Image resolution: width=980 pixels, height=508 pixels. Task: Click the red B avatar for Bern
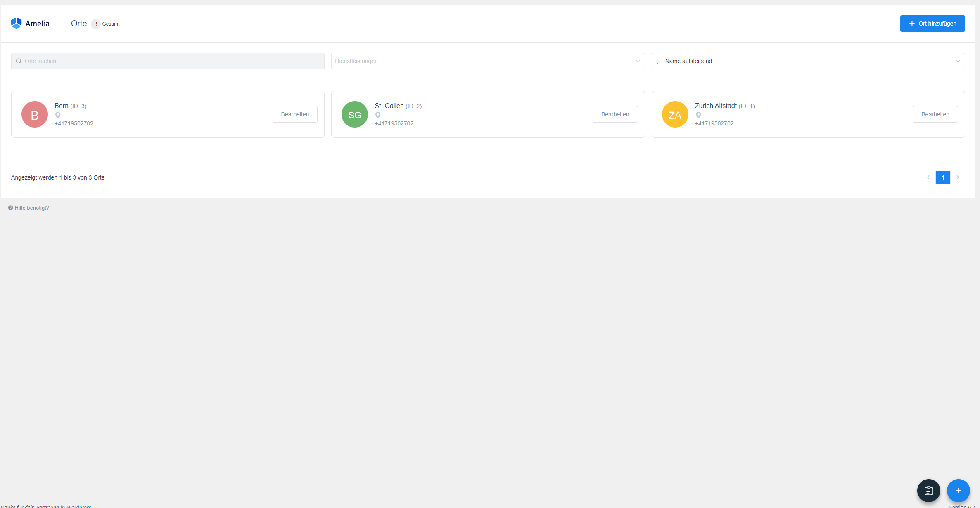(35, 114)
